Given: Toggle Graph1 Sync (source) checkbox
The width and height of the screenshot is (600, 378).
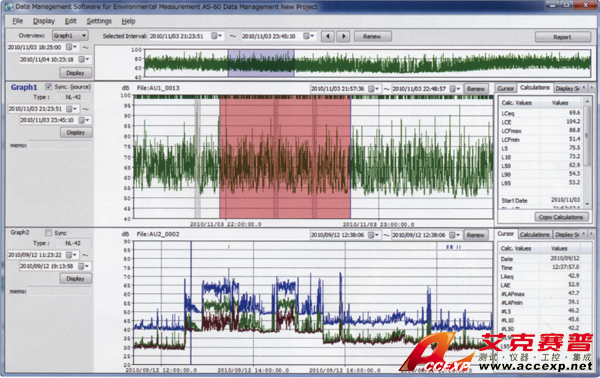Looking at the screenshot, I should pyautogui.click(x=49, y=87).
